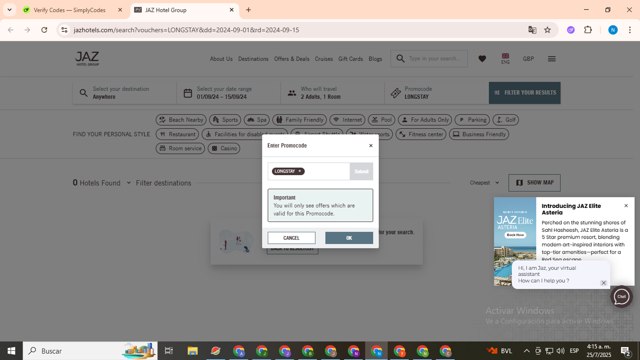The image size is (640, 360).
Task: Click Cancel in promocode dialog
Action: coord(291,238)
